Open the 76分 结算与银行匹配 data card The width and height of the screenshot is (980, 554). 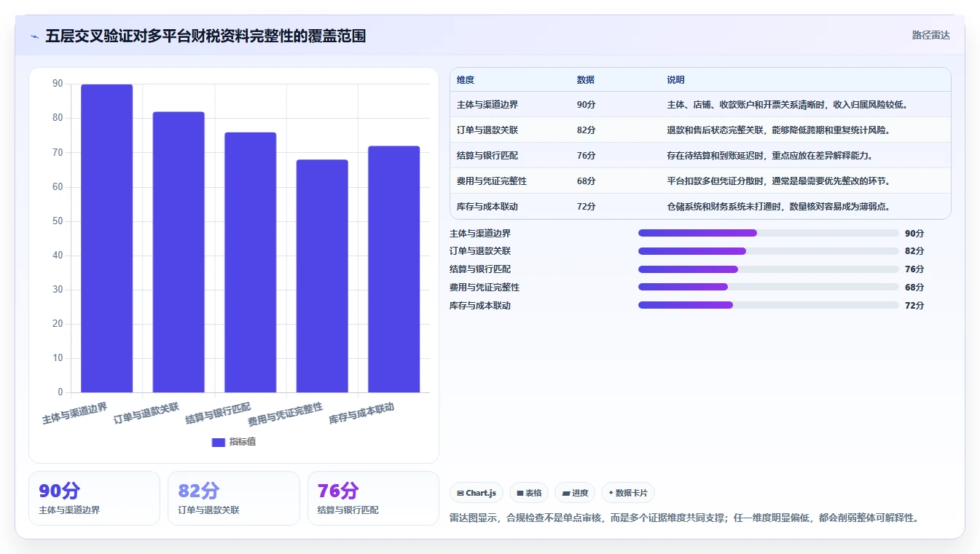(x=373, y=498)
